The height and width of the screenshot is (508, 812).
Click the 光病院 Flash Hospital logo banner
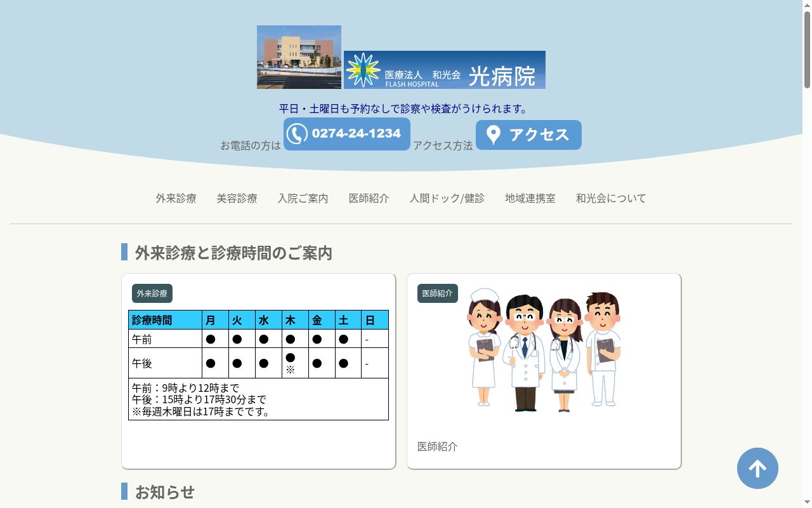coord(445,70)
